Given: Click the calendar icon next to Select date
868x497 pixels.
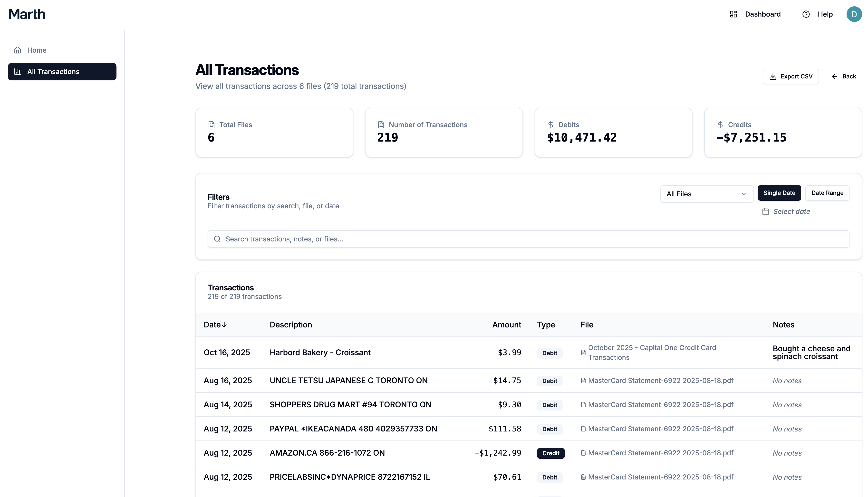Looking at the screenshot, I should (766, 212).
